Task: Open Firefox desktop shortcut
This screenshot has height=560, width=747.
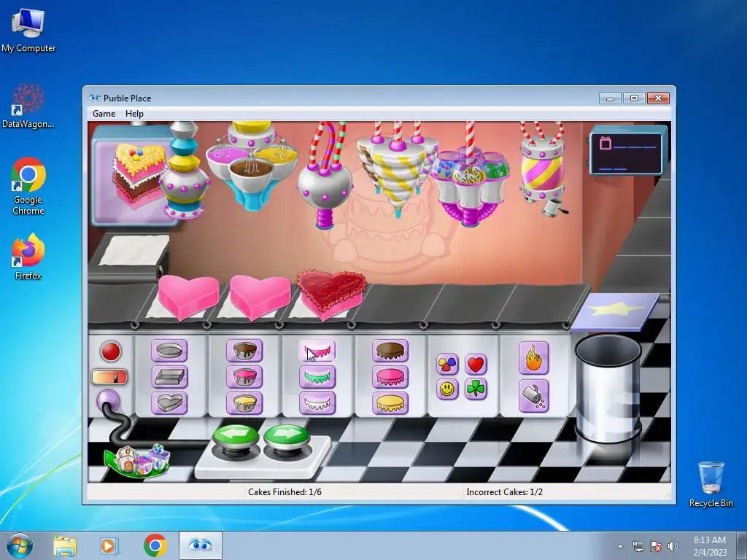Action: tap(28, 256)
